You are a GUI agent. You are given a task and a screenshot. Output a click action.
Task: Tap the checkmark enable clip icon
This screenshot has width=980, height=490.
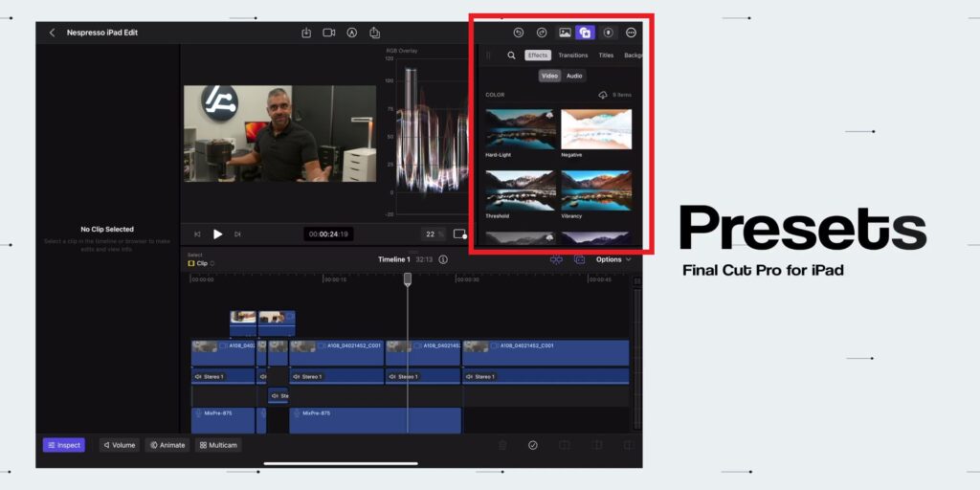(532, 445)
